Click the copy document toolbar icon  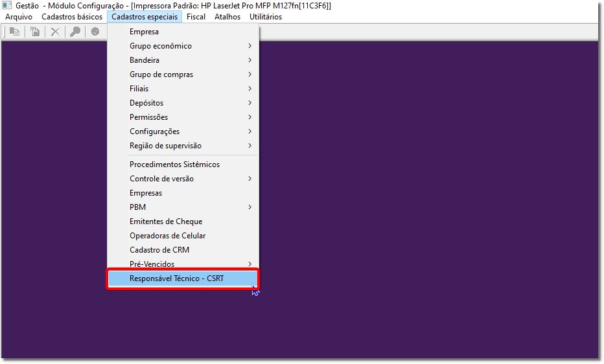pyautogui.click(x=15, y=32)
